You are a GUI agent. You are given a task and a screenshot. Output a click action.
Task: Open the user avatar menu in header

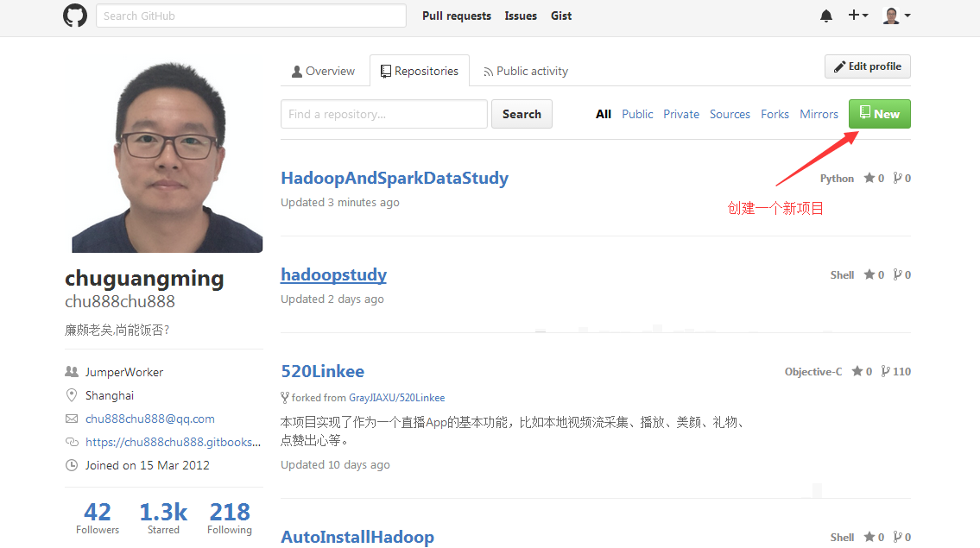click(x=896, y=16)
